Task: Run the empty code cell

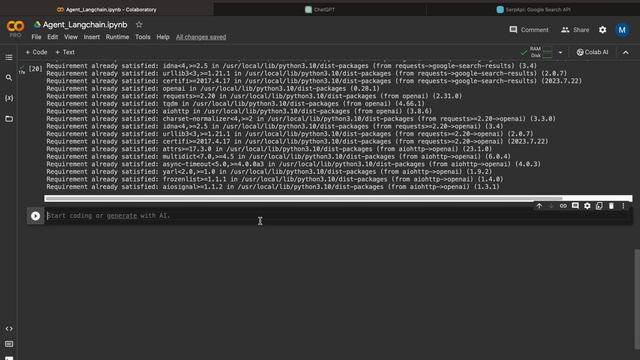Action: pyautogui.click(x=36, y=216)
